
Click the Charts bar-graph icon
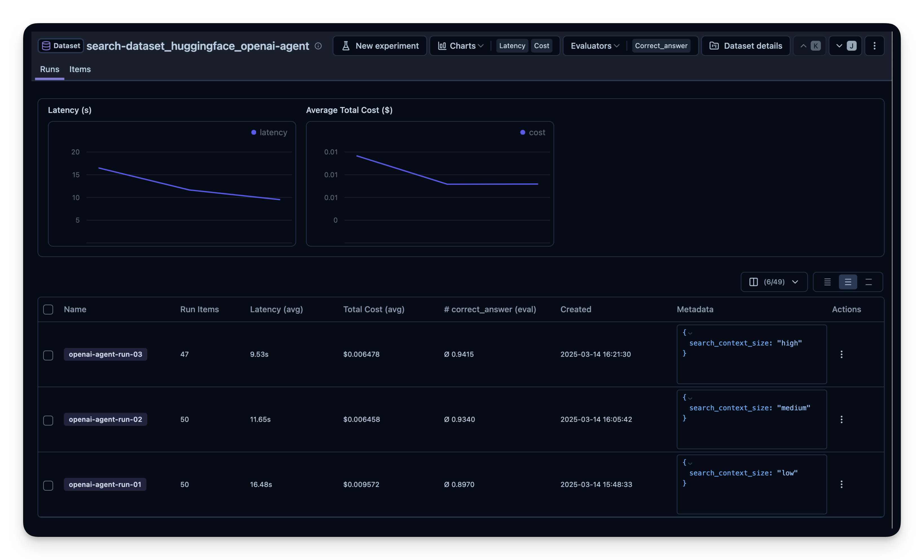(x=442, y=45)
